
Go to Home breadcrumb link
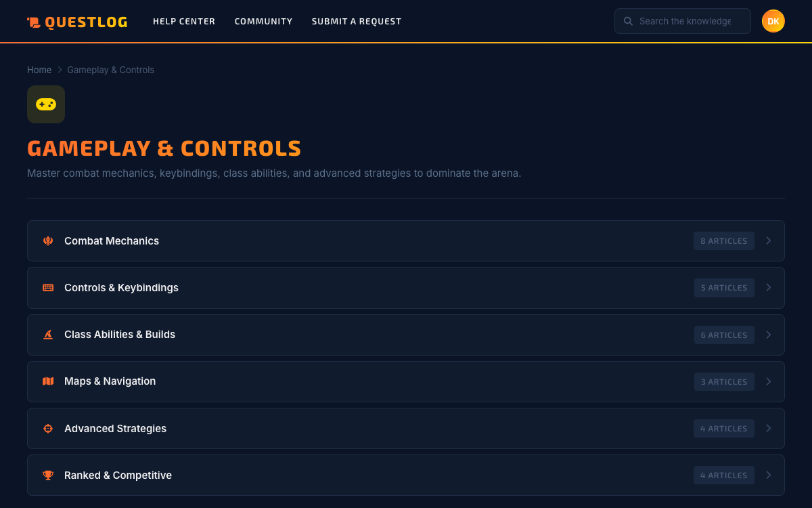pyautogui.click(x=39, y=70)
